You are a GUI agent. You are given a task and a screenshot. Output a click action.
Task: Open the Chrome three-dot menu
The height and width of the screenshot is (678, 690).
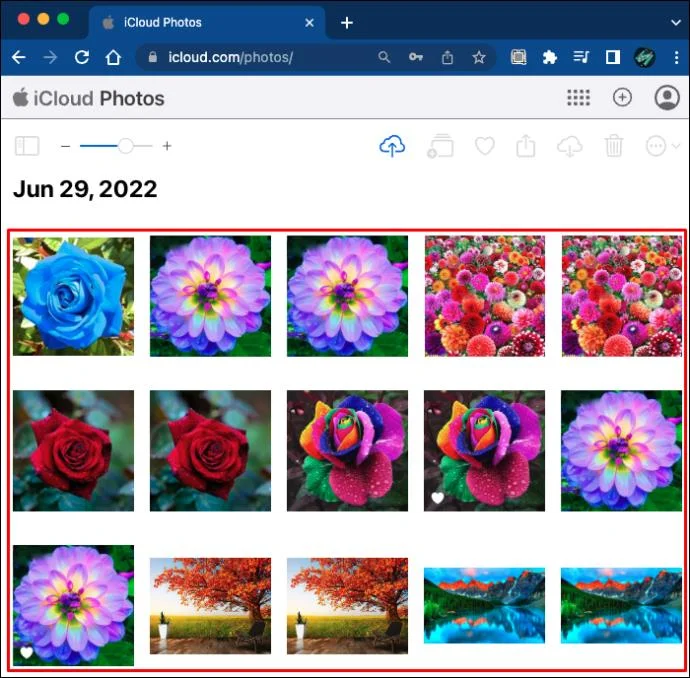(676, 57)
